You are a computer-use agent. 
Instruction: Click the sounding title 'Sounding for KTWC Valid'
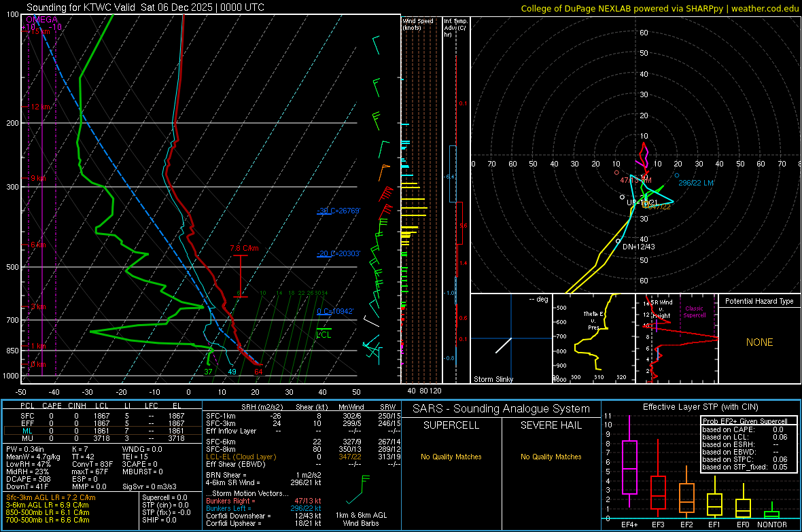[x=81, y=7]
